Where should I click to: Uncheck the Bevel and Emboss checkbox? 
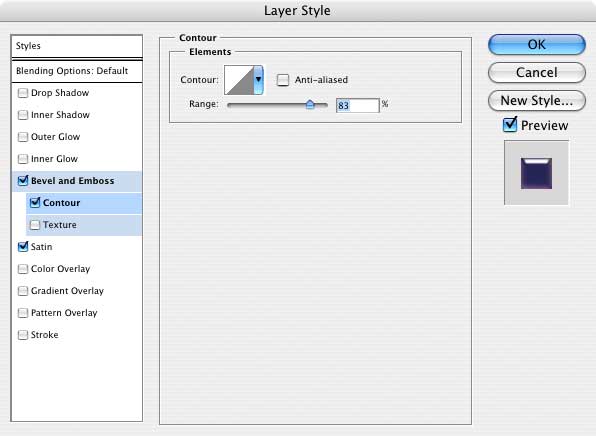(23, 180)
